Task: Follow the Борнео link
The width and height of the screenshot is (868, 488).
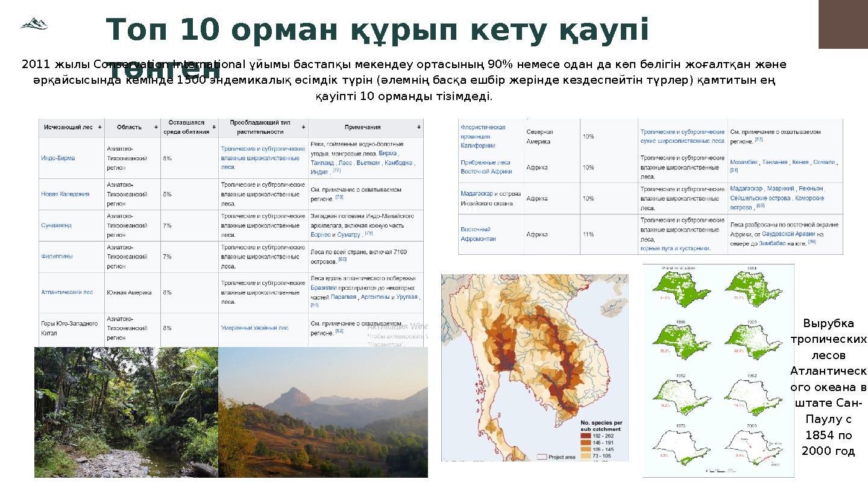Action: [320, 234]
